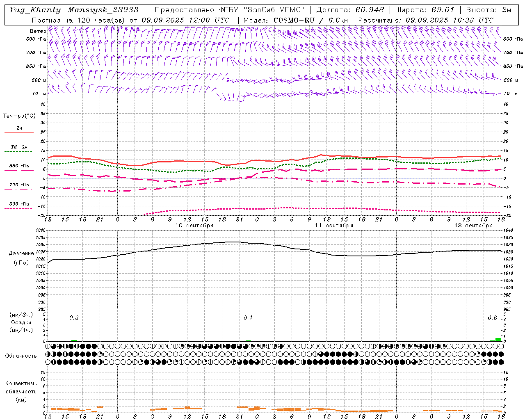Click the Рассчитано: 09.09.2025 16:38 UTC text
525x420 pixels.
426,20
